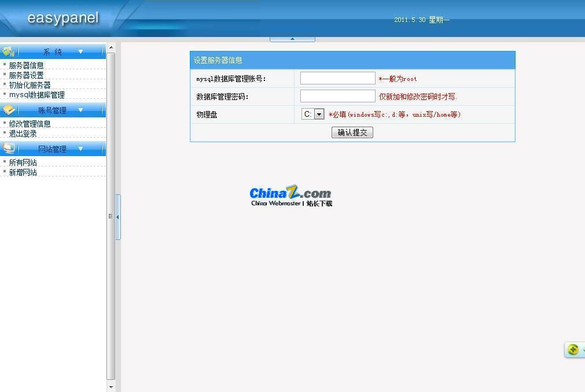Image resolution: width=585 pixels, height=392 pixels.
Task: Click the sidebar scrollbar up arrow
Action: [111, 47]
